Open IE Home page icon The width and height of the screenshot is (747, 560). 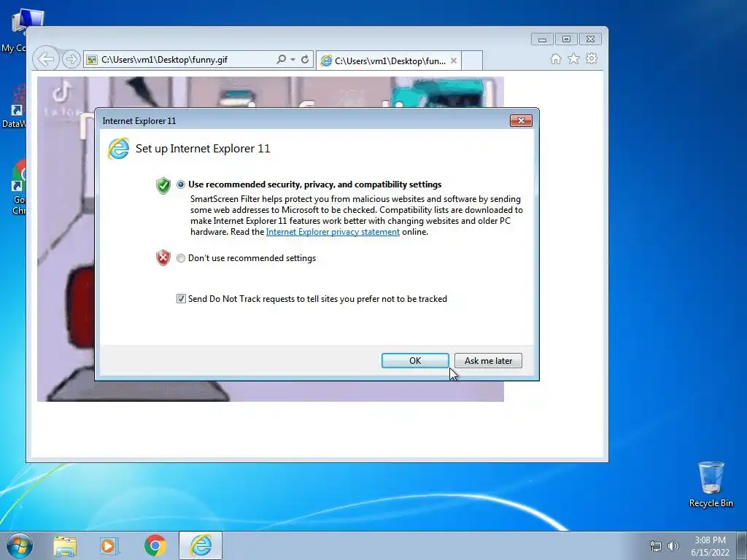pyautogui.click(x=555, y=58)
